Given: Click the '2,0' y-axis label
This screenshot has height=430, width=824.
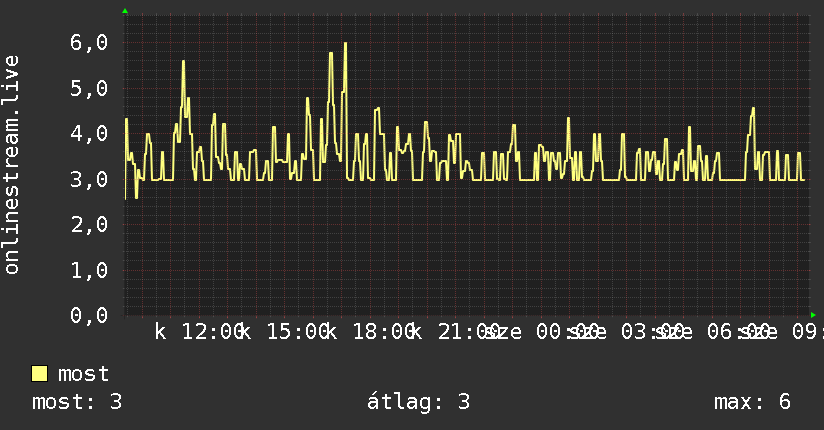Looking at the screenshot, I should click(x=89, y=224).
